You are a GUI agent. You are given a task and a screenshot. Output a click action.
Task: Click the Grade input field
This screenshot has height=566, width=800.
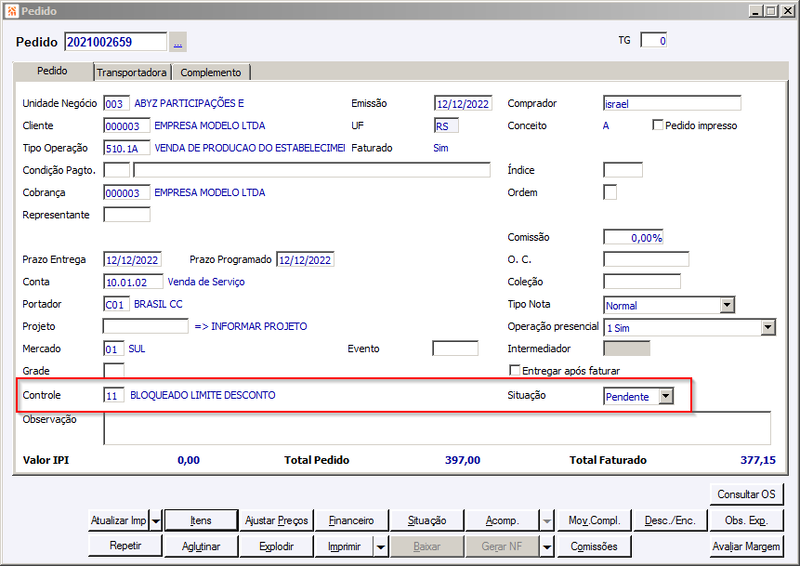pos(114,371)
